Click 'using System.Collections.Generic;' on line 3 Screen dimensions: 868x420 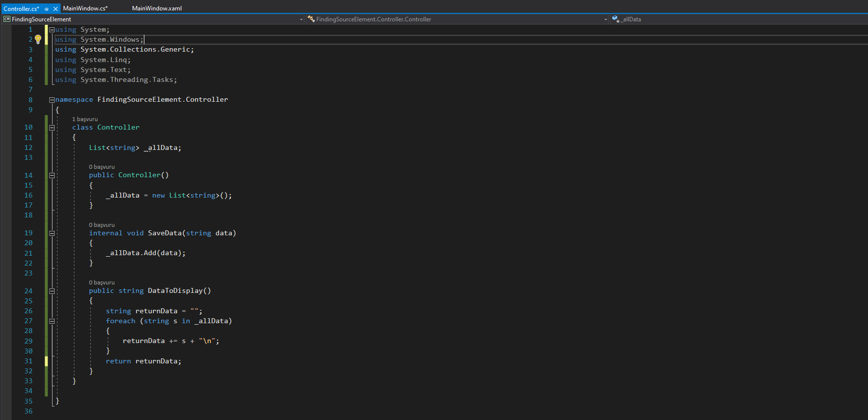[x=125, y=50]
